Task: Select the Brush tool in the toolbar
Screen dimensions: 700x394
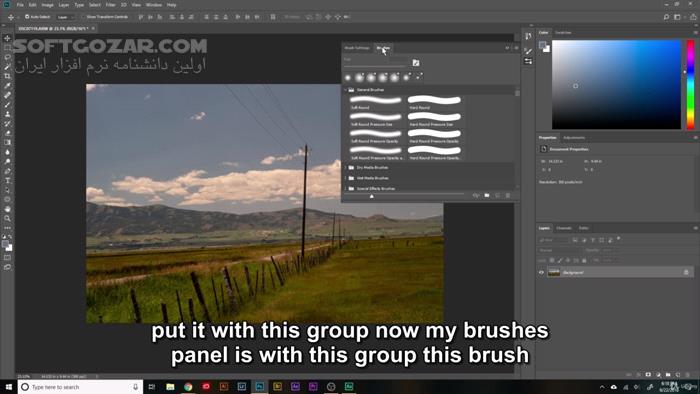Action: tap(7, 105)
